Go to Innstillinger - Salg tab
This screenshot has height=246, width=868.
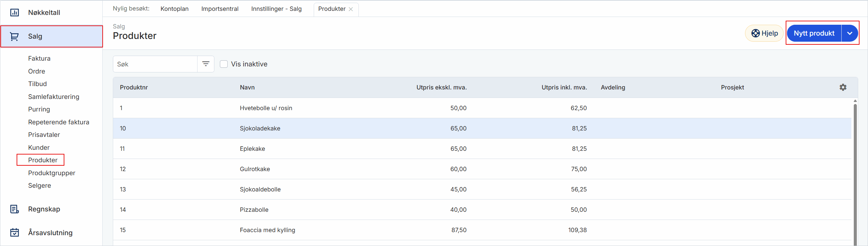(x=276, y=9)
